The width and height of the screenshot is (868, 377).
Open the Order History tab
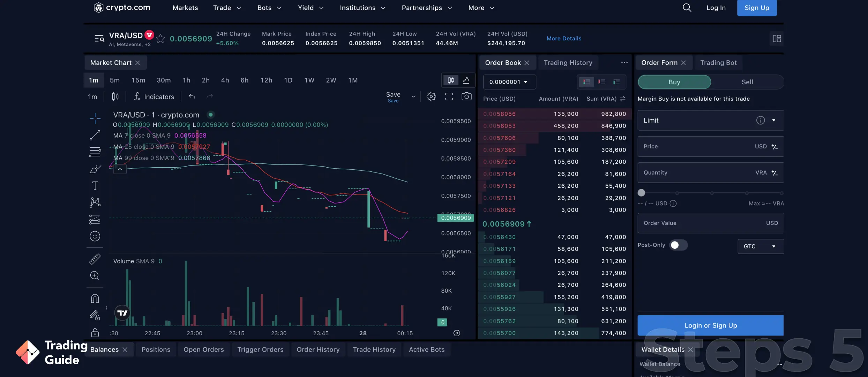click(x=318, y=349)
